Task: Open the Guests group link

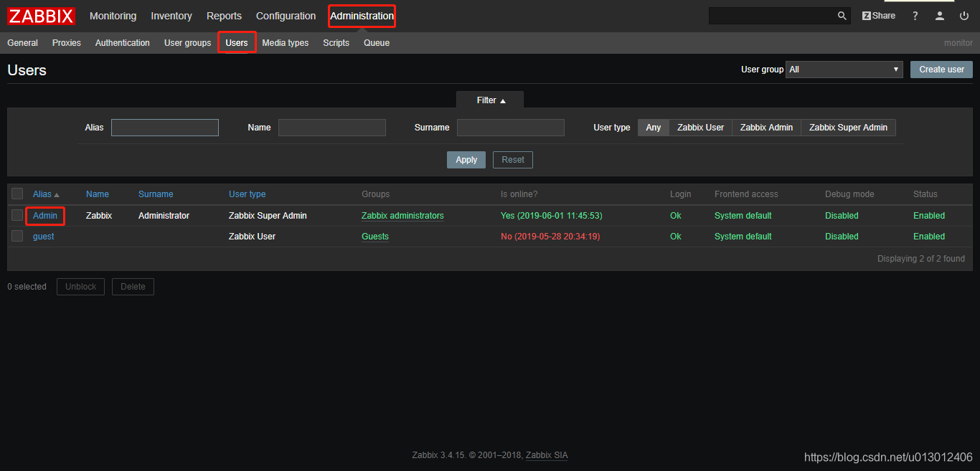Action: pos(375,237)
